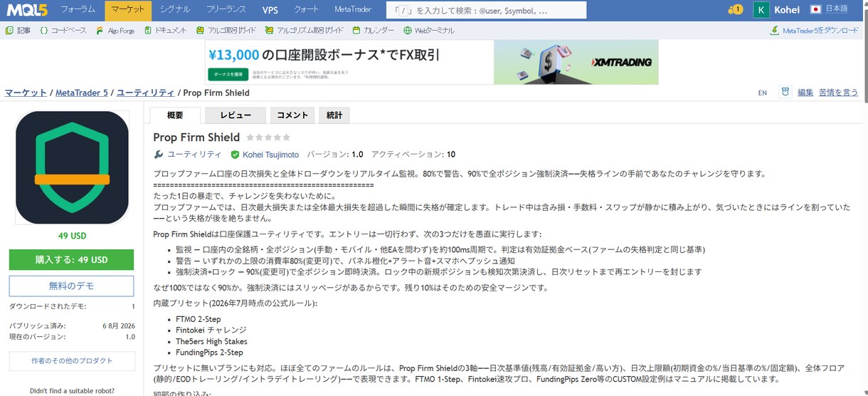Go to MetaTrader 5 breadcrumb link
Image resolution: width=868 pixels, height=396 pixels.
[82, 93]
